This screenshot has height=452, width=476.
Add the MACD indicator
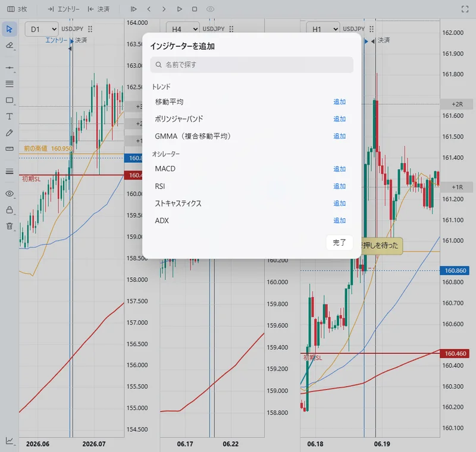point(339,169)
